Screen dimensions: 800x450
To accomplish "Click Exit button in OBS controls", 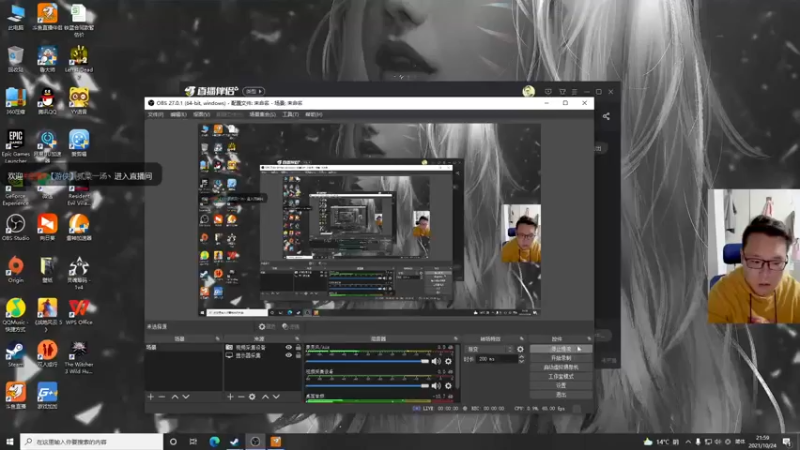I will (561, 395).
